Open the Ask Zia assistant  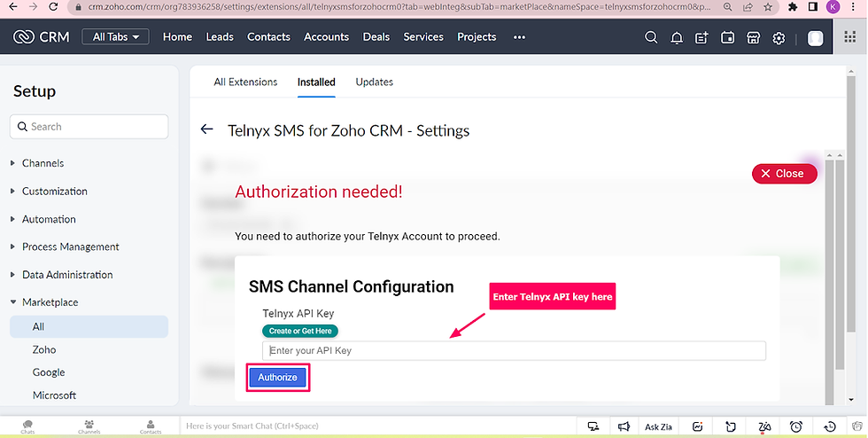tap(658, 426)
